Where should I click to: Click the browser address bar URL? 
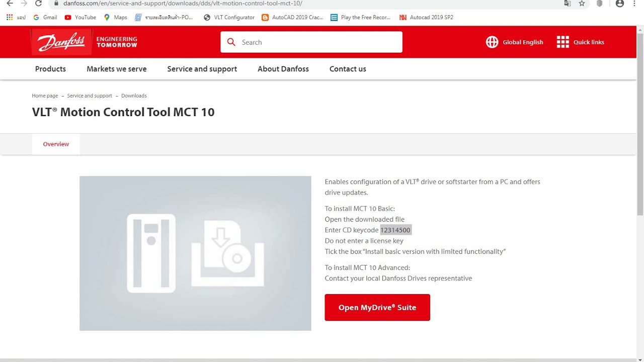[183, 3]
